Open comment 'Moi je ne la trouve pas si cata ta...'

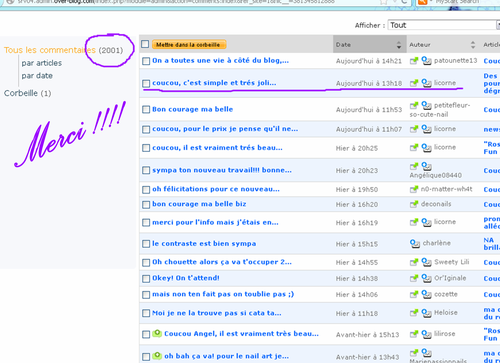coord(217,313)
